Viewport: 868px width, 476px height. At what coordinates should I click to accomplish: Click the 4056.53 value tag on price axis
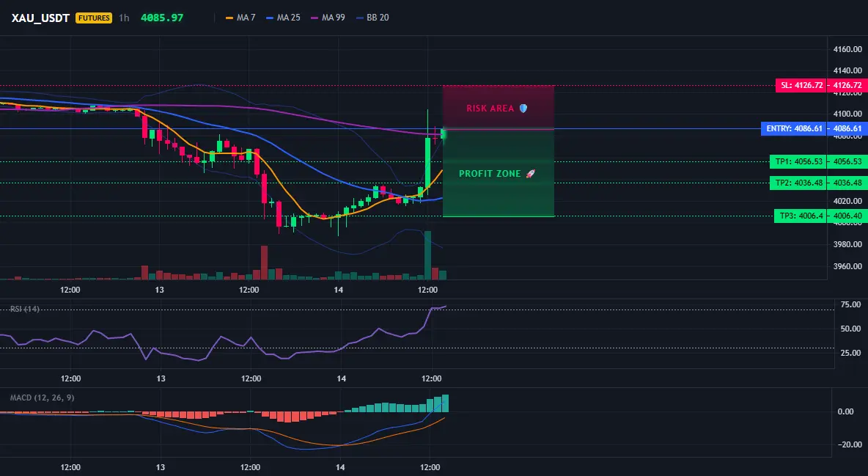[847, 162]
